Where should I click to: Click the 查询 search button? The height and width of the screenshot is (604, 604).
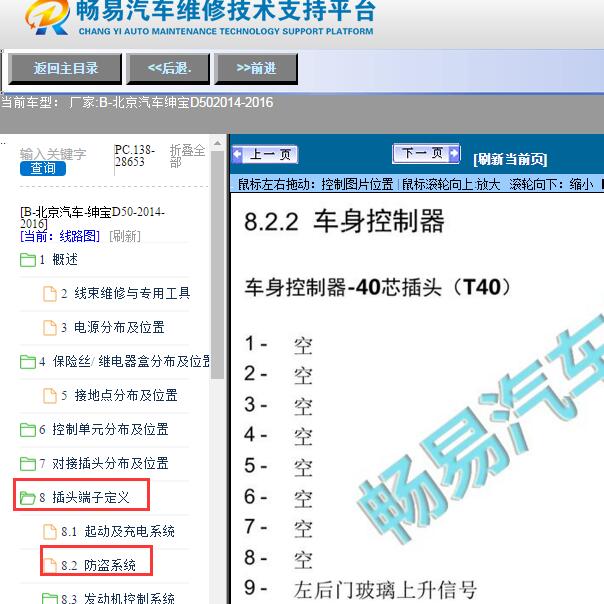43,168
